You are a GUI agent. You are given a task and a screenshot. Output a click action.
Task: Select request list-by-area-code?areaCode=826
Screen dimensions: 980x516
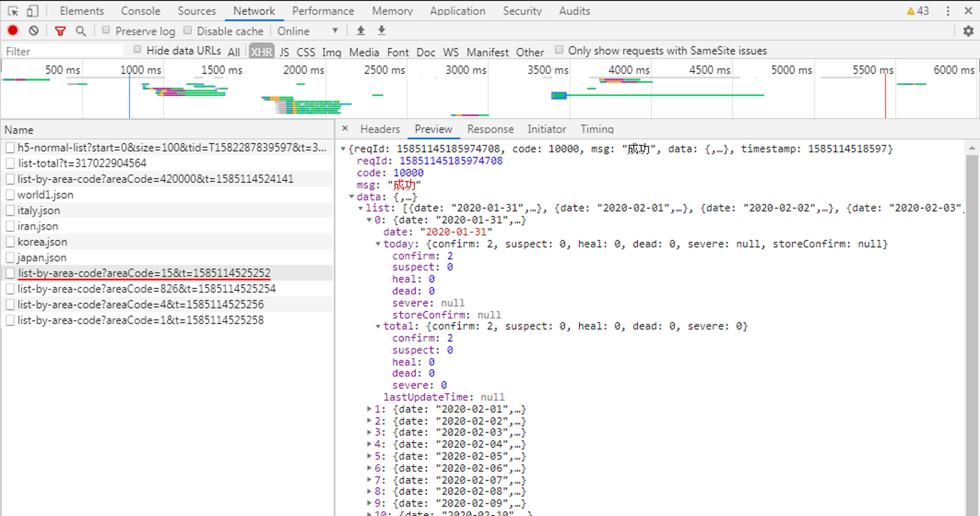[168, 289]
